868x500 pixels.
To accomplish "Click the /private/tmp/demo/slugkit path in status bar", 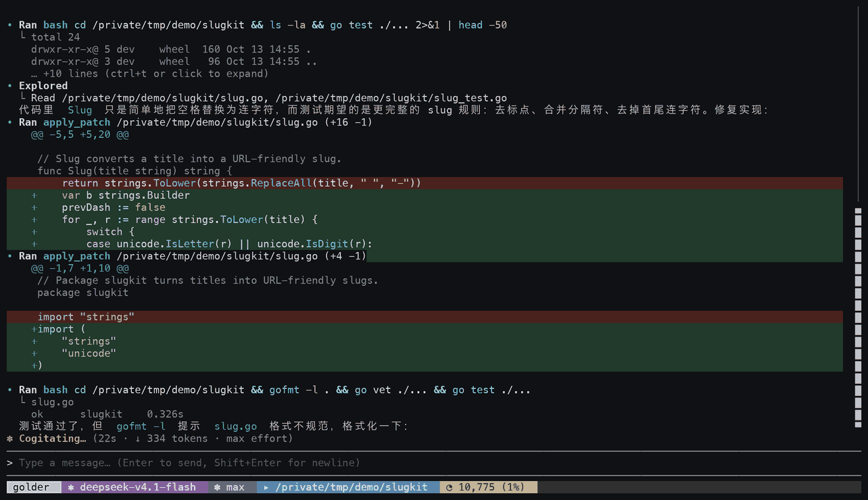I will click(352, 487).
